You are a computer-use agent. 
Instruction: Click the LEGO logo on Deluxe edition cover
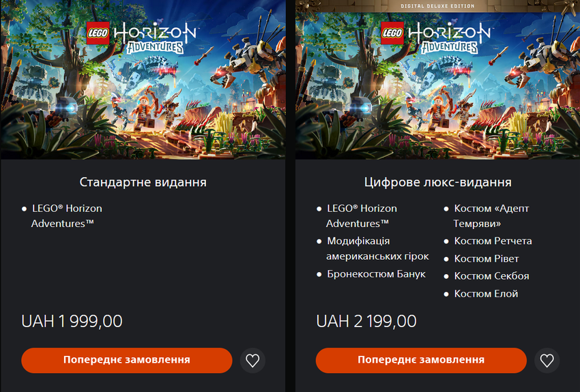[x=392, y=33]
